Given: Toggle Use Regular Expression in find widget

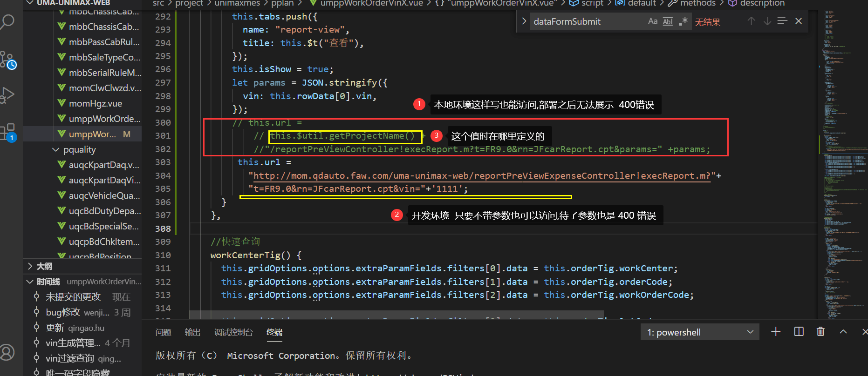Looking at the screenshot, I should click(683, 21).
